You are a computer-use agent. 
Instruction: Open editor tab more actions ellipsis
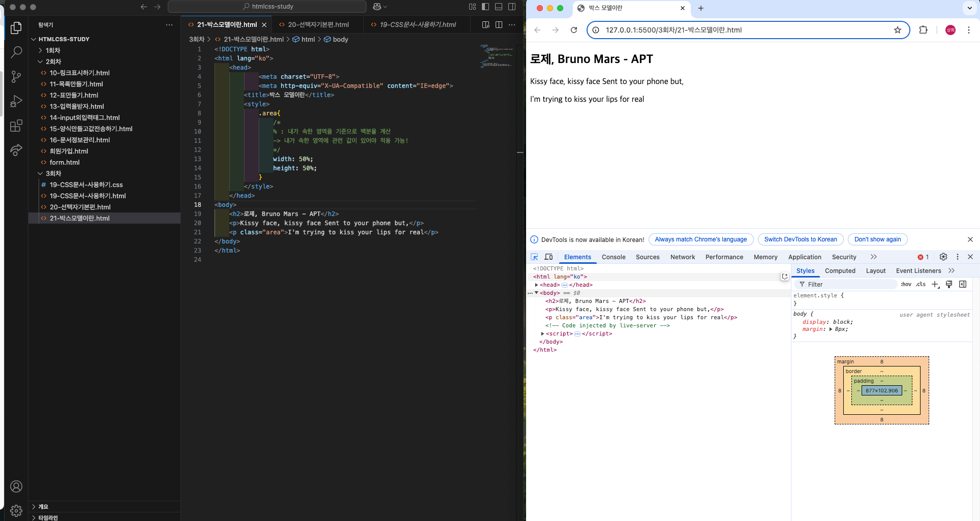pos(512,24)
